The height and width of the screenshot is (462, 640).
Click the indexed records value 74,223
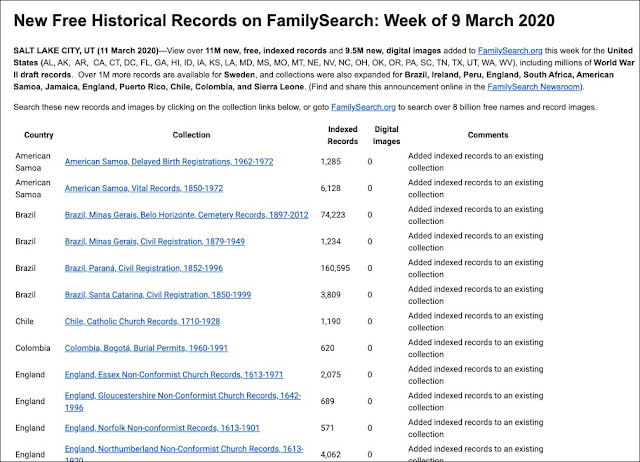coord(333,215)
